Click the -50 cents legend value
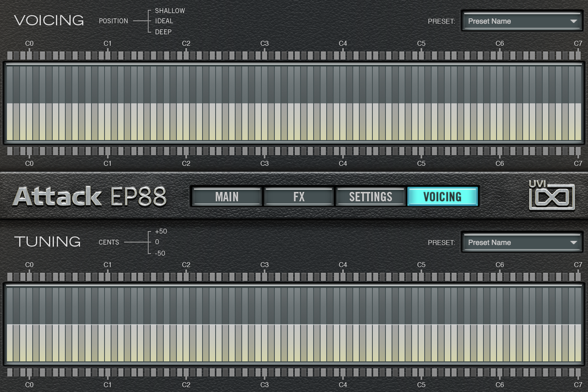588x392 pixels. coord(160,253)
